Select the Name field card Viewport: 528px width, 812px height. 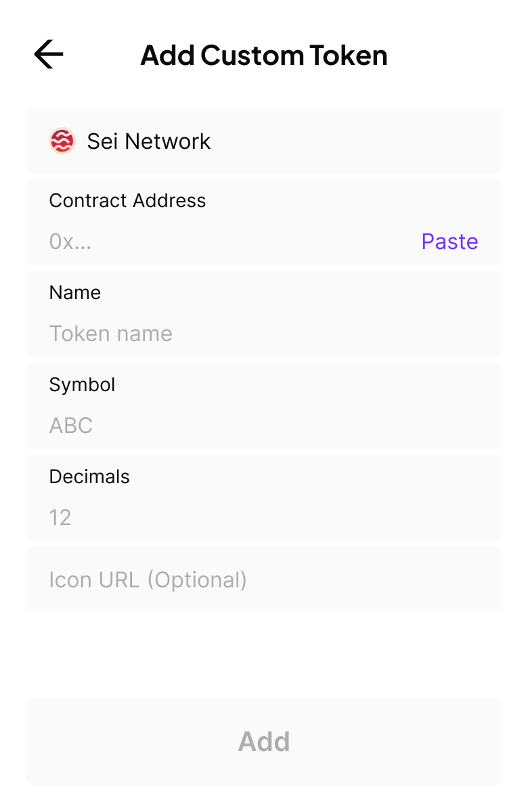point(338,304)
